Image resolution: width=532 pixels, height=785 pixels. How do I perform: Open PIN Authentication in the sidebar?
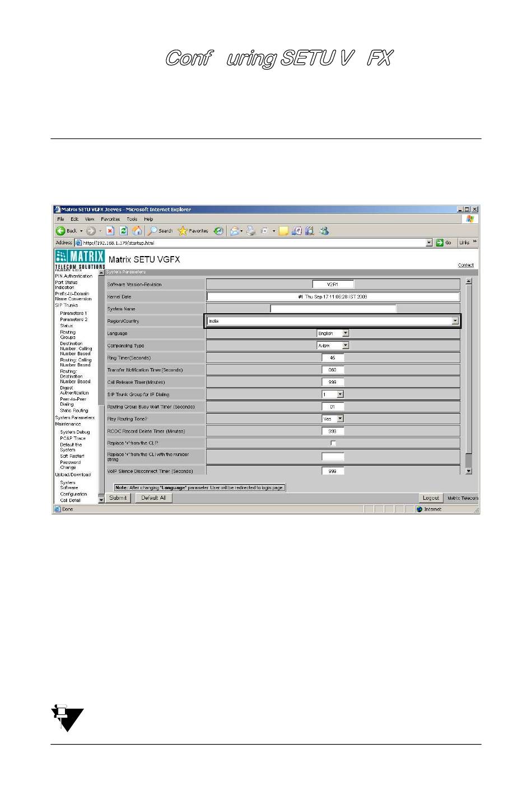[x=74, y=276]
